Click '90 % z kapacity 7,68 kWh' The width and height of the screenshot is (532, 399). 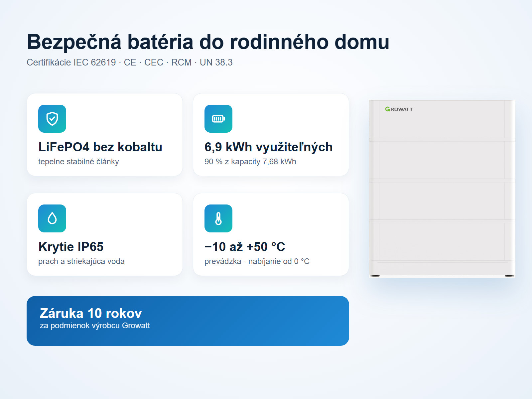[x=250, y=162]
